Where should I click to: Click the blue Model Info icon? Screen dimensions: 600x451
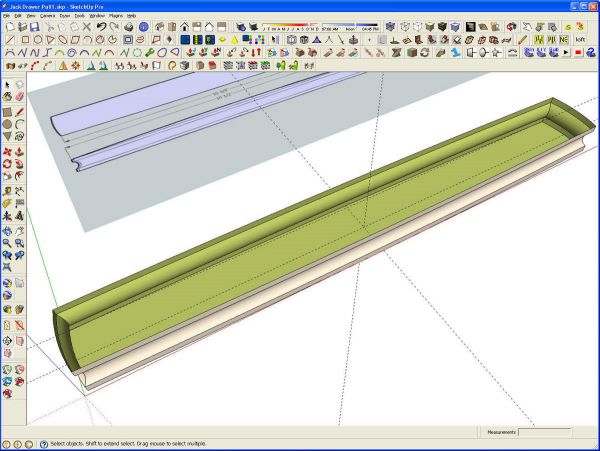[x=143, y=27]
